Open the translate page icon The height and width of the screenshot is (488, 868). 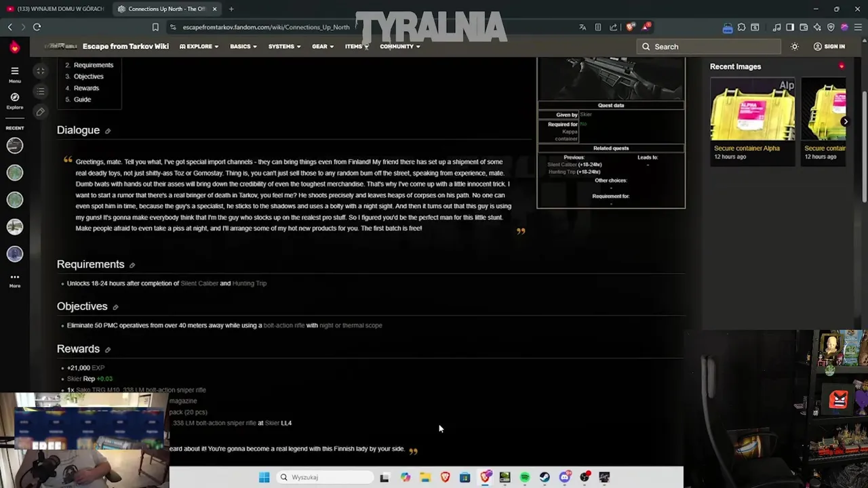(x=583, y=27)
